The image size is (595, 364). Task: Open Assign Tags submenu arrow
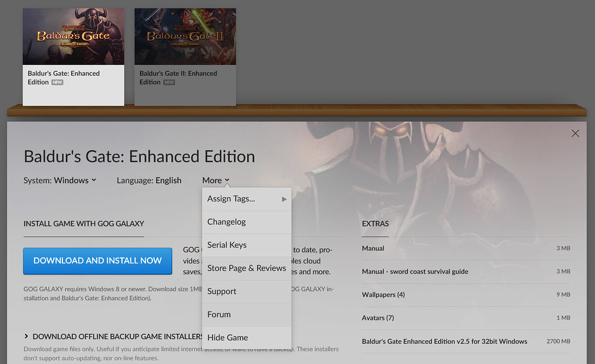(x=284, y=199)
